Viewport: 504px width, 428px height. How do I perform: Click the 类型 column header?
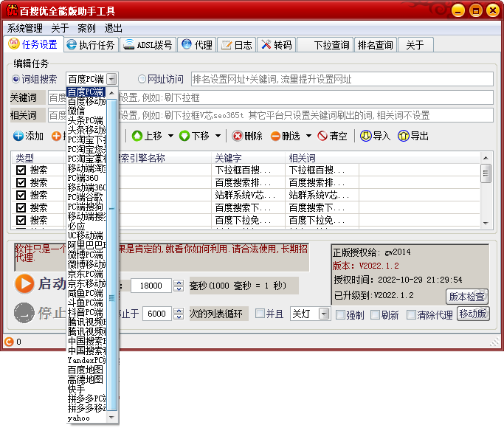[x=38, y=158]
